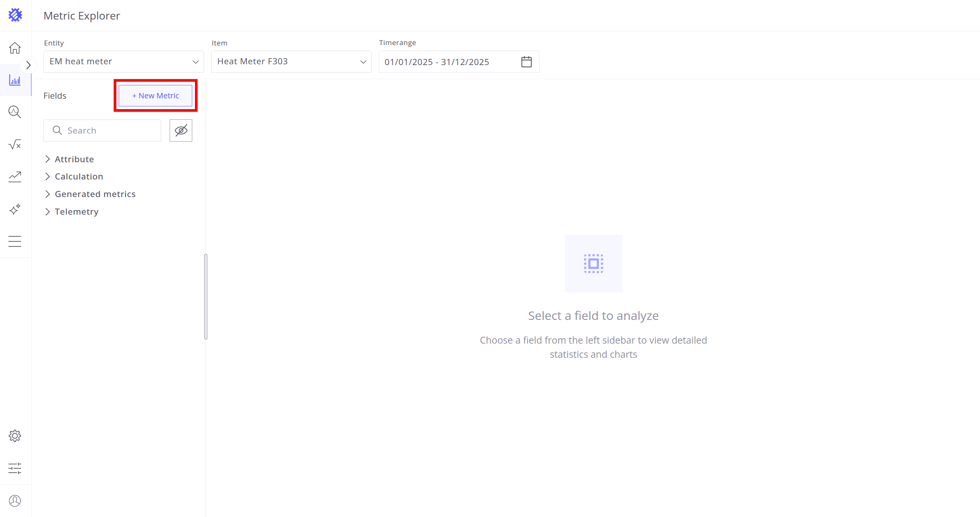The image size is (980, 517).
Task: Click the + New Metric button
Action: click(x=155, y=96)
